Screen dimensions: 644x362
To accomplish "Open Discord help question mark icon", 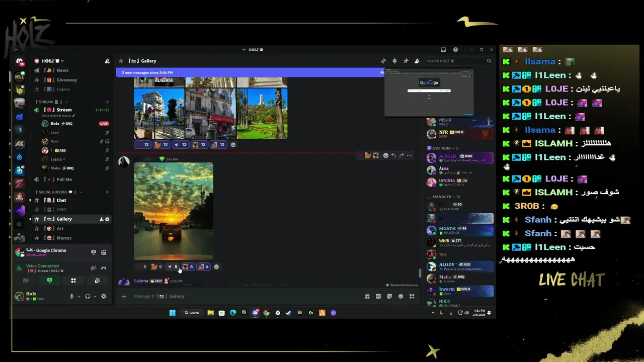I will pyautogui.click(x=455, y=50).
